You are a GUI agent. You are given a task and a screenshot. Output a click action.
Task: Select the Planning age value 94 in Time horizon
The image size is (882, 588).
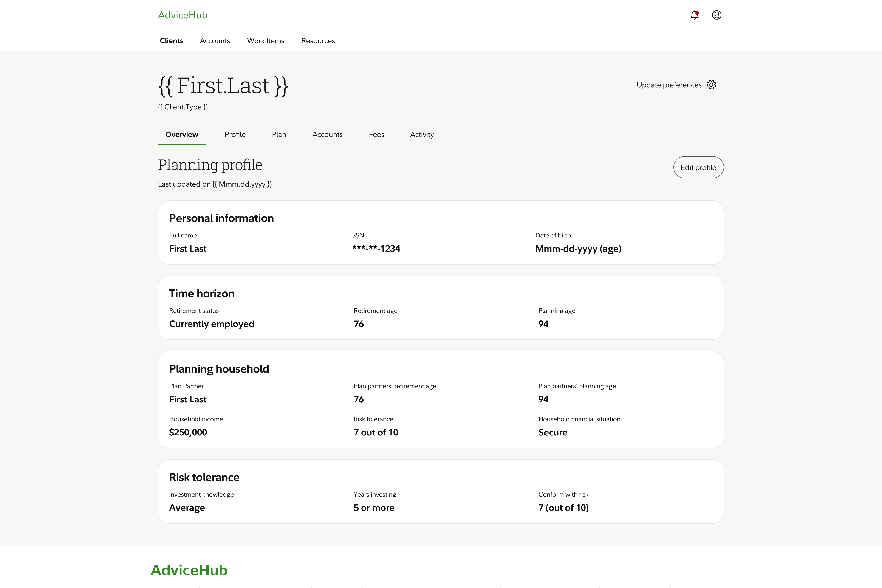(543, 324)
